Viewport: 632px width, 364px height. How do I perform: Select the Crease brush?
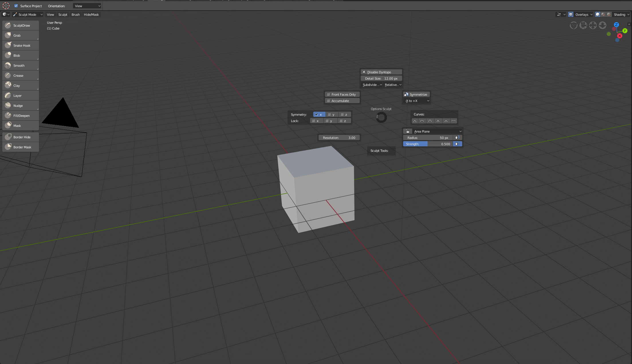pyautogui.click(x=21, y=76)
